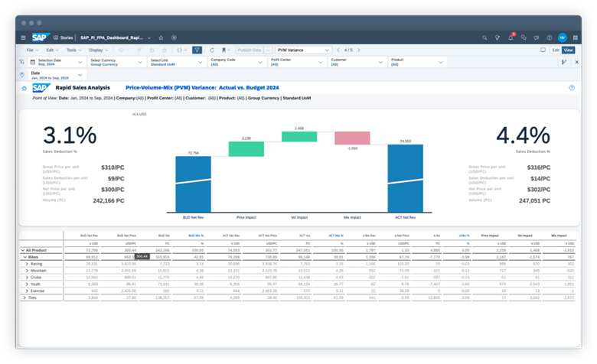
Task: Open the File menu
Action: click(x=31, y=50)
